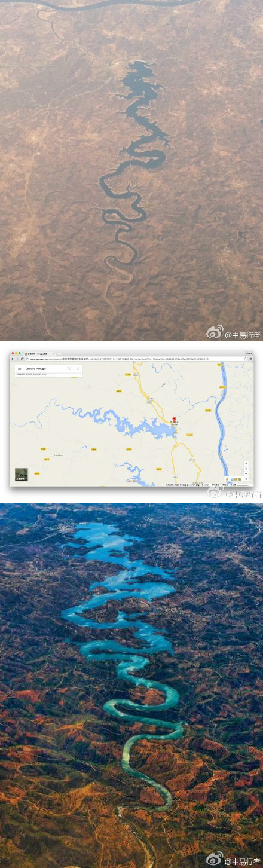Click the red location pin on the map
263x868 pixels.
coord(175,420)
